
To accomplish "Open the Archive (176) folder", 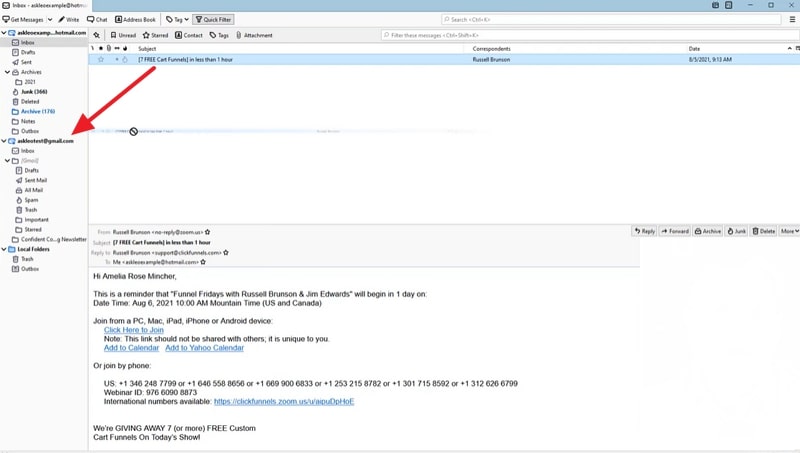I will point(38,111).
